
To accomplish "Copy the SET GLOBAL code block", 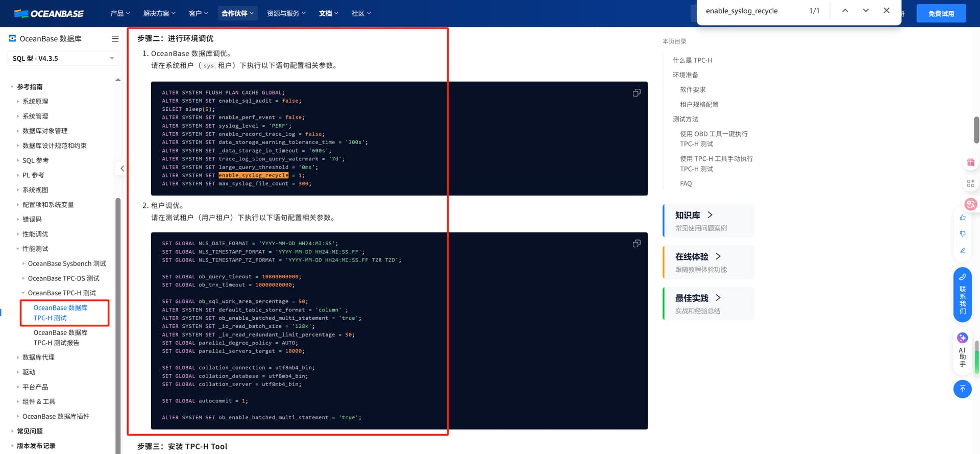I will click(x=636, y=244).
